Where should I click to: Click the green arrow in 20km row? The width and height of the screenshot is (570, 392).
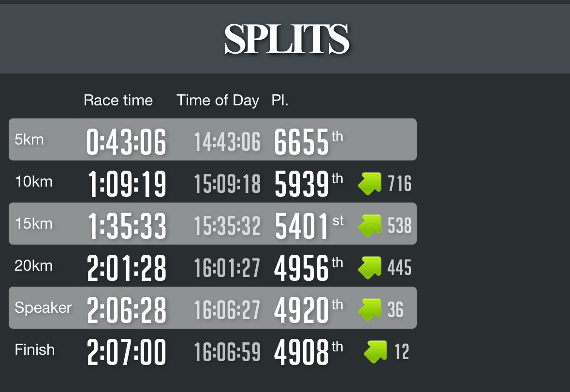pos(370,268)
